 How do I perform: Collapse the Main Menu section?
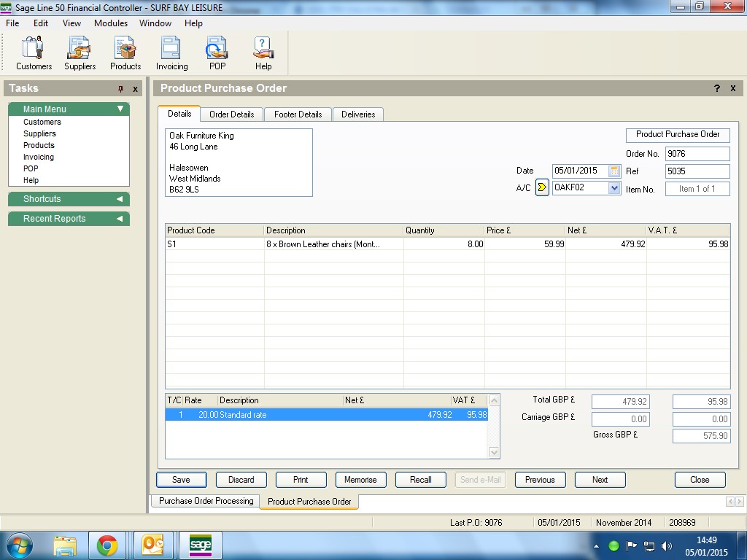(120, 109)
